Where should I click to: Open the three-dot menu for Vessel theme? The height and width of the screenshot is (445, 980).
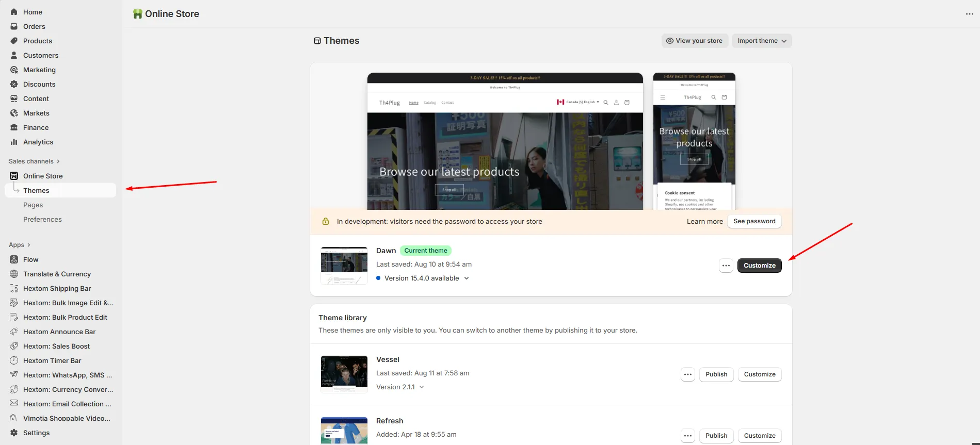pyautogui.click(x=688, y=374)
